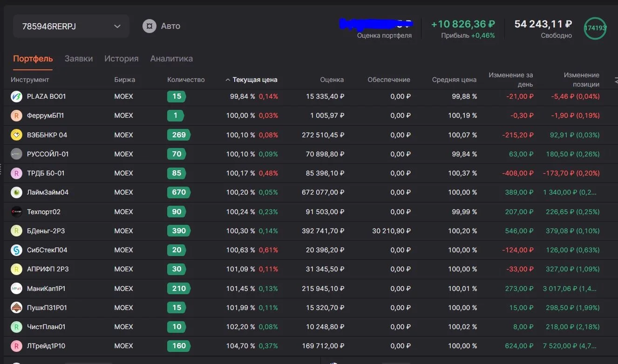
Task: Open the История tab
Action: [x=122, y=59]
